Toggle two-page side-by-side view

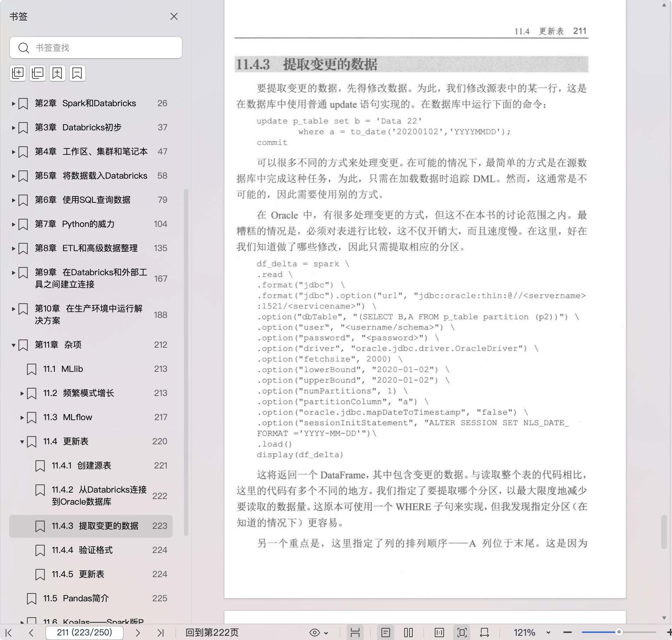408,633
